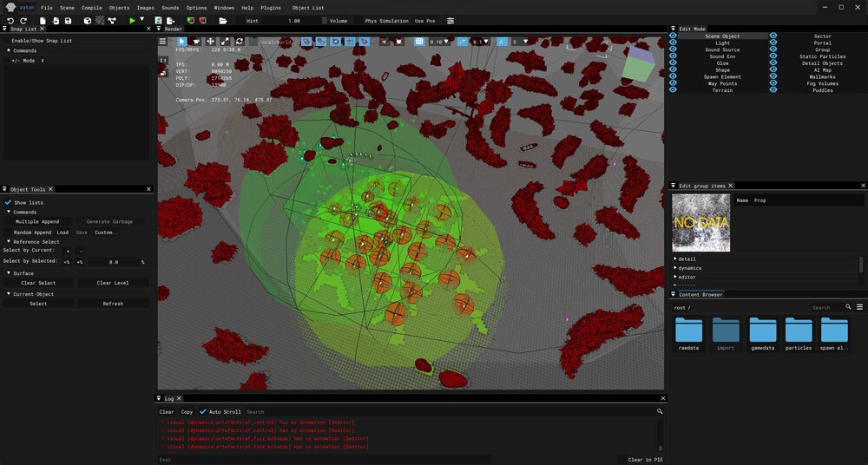Toggle visibility eye for Light
The width and height of the screenshot is (868, 465).
click(674, 43)
